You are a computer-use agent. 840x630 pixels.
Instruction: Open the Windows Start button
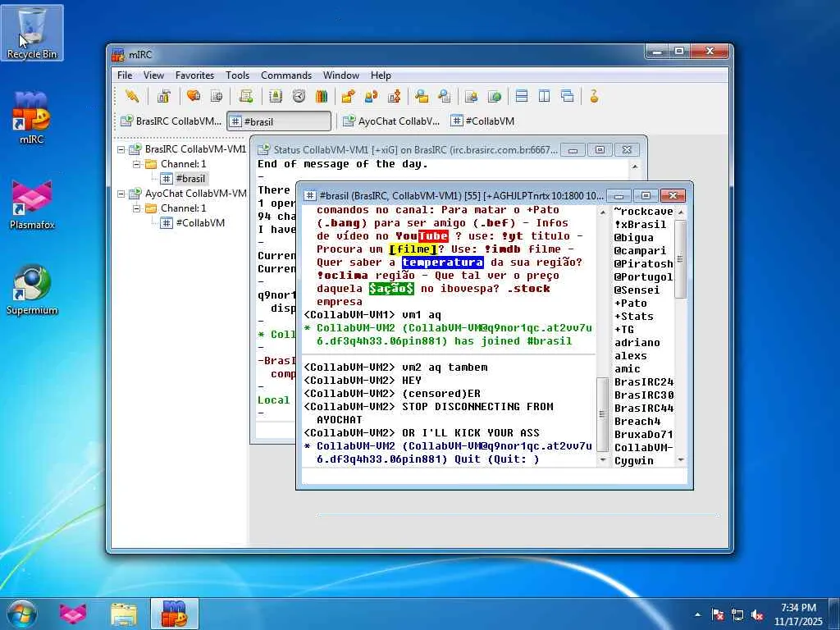pyautogui.click(x=21, y=614)
